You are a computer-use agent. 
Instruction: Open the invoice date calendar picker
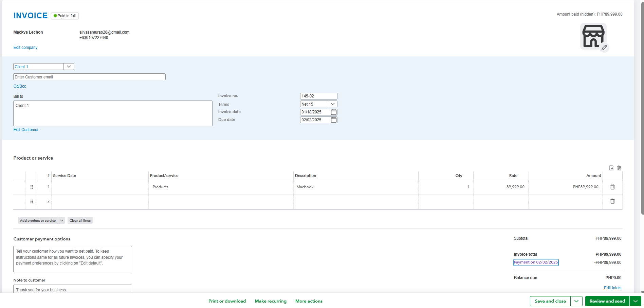coord(334,112)
